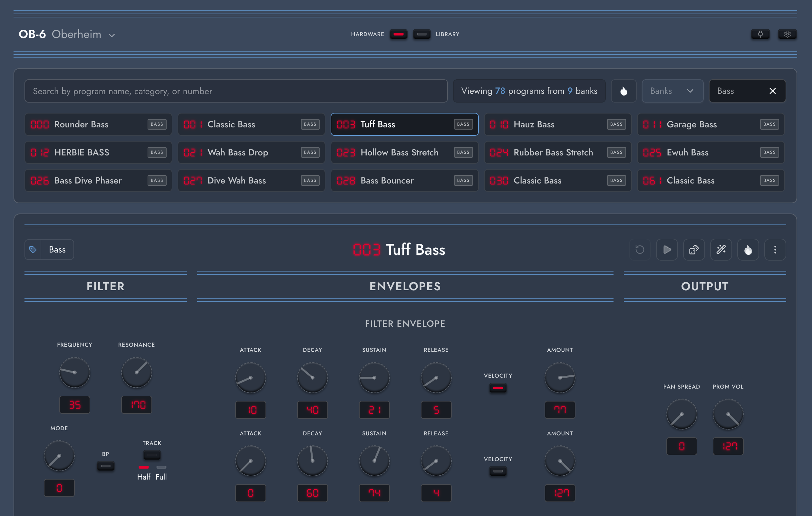Click filter envelope AMOUNT knob
The height and width of the screenshot is (516, 812).
560,377
